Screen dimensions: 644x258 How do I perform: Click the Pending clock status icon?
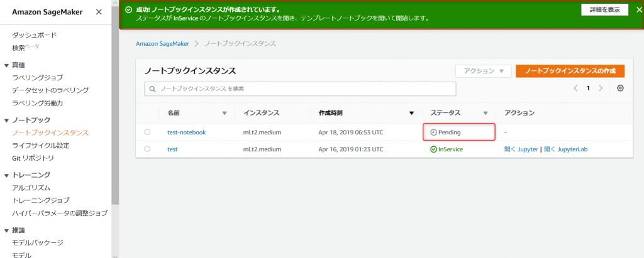point(433,132)
